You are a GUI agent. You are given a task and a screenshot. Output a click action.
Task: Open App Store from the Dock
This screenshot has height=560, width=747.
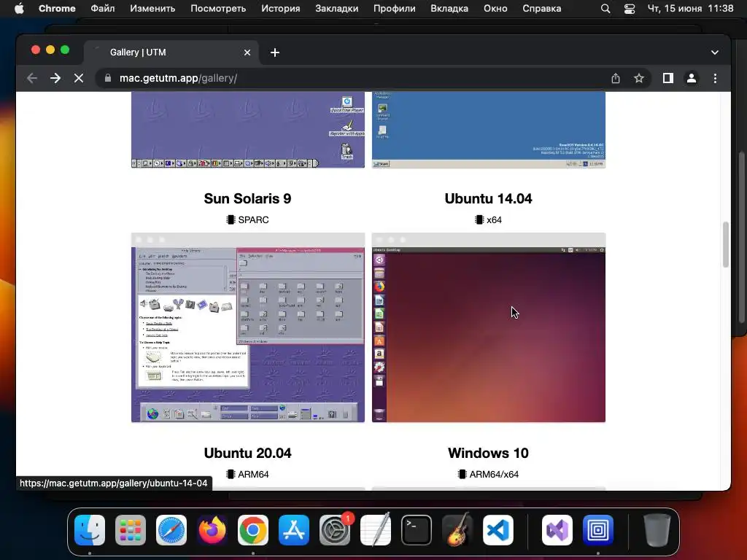pyautogui.click(x=294, y=530)
